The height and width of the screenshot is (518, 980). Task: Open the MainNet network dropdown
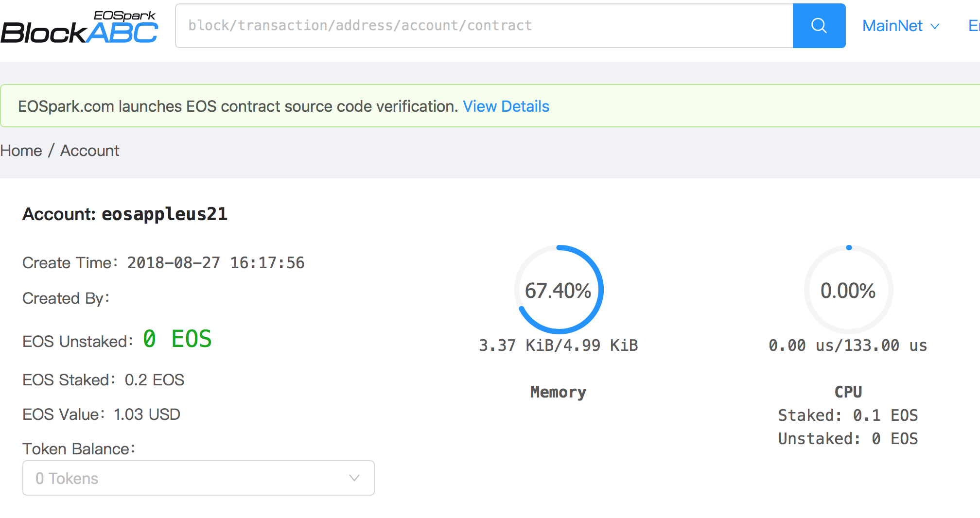892,26
